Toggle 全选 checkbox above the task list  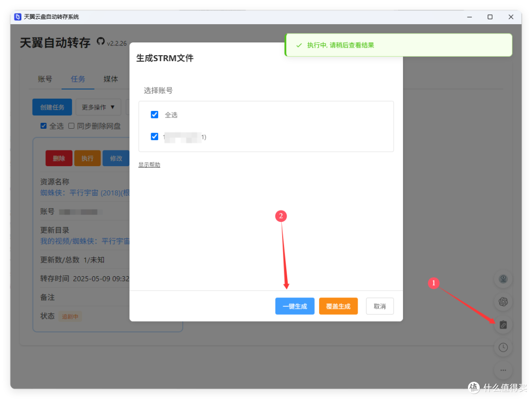point(43,126)
